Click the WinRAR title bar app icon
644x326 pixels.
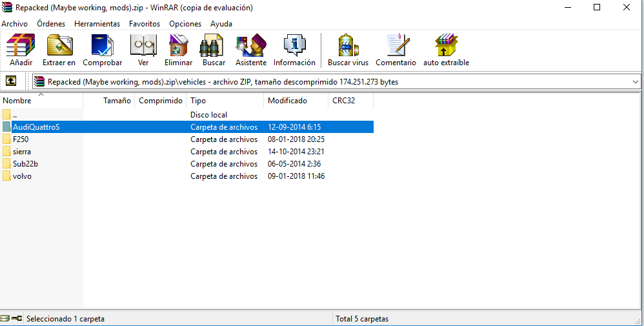pyautogui.click(x=7, y=7)
